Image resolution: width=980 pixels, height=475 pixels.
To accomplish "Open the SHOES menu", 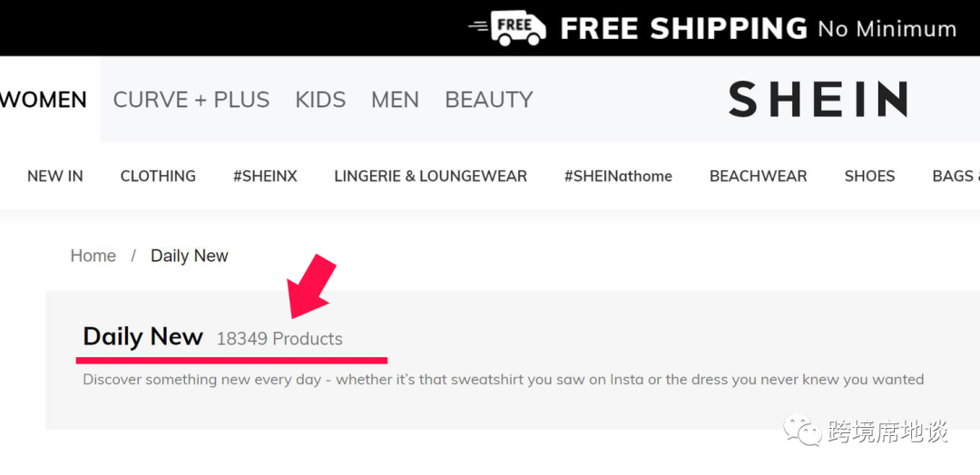I will (x=869, y=177).
